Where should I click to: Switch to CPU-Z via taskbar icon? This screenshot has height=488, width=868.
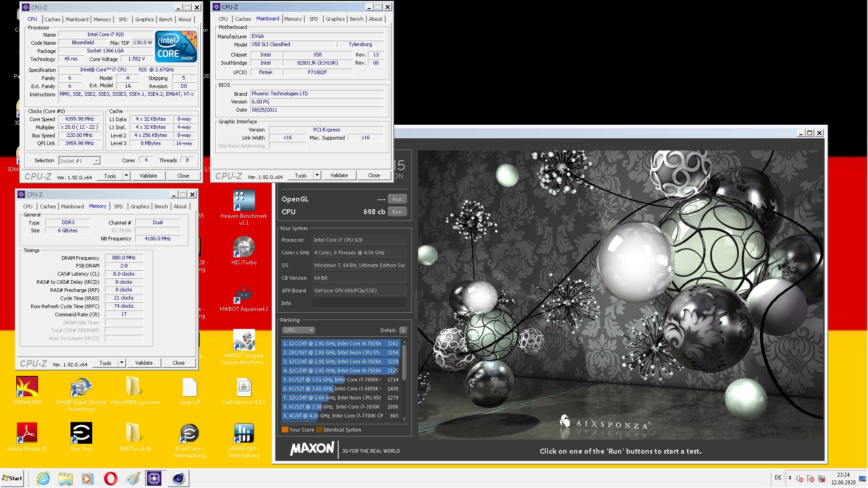click(x=154, y=479)
